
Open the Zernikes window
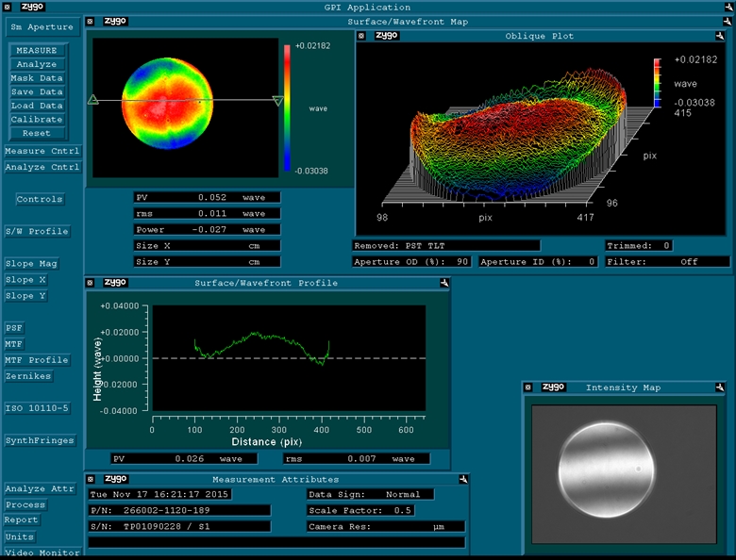click(28, 376)
